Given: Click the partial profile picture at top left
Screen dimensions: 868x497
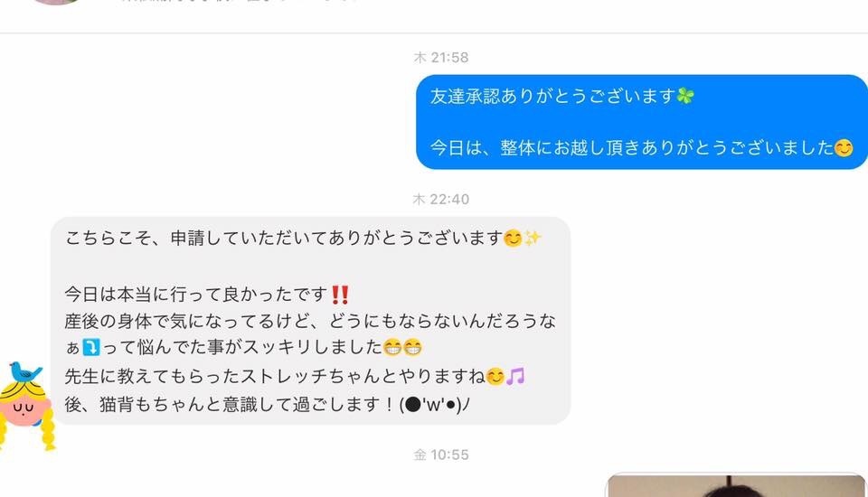Looking at the screenshot, I should point(55,2).
